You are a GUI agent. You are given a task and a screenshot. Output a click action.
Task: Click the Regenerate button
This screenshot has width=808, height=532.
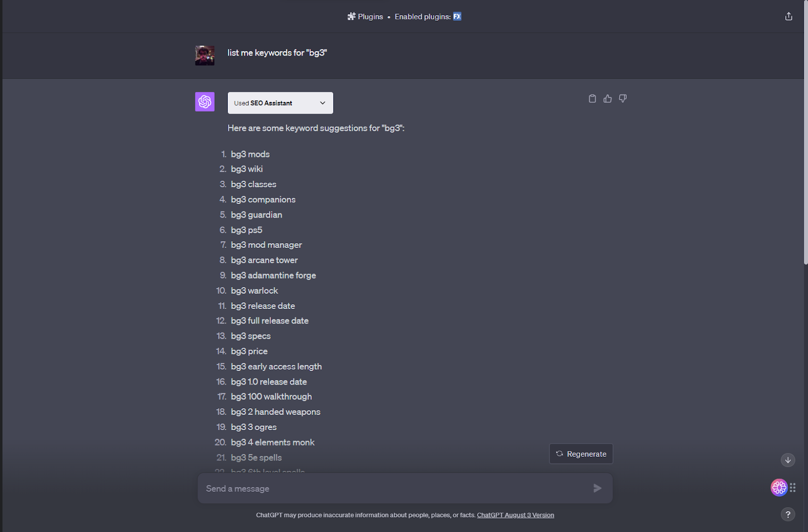click(x=581, y=454)
